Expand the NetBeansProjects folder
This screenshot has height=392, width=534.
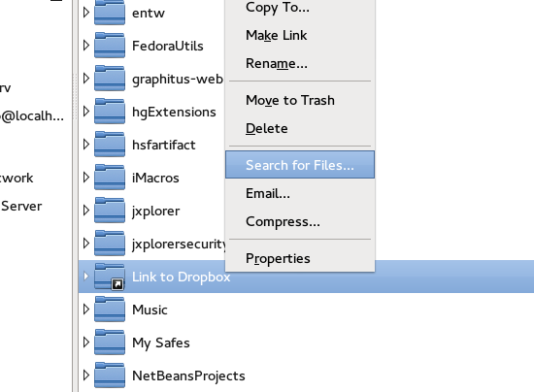pos(86,376)
